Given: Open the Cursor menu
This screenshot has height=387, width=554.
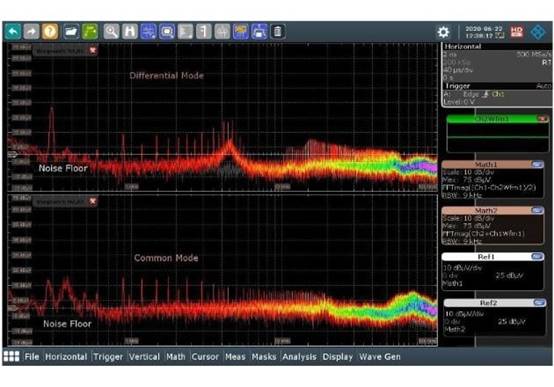Looking at the screenshot, I should click(x=205, y=357).
